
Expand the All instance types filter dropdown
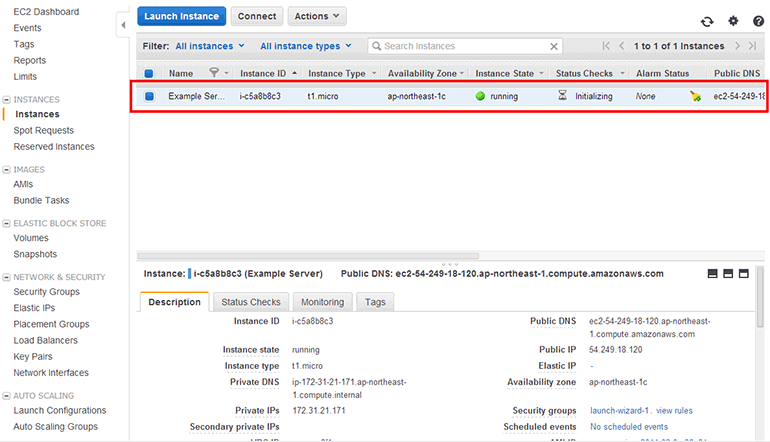point(306,46)
